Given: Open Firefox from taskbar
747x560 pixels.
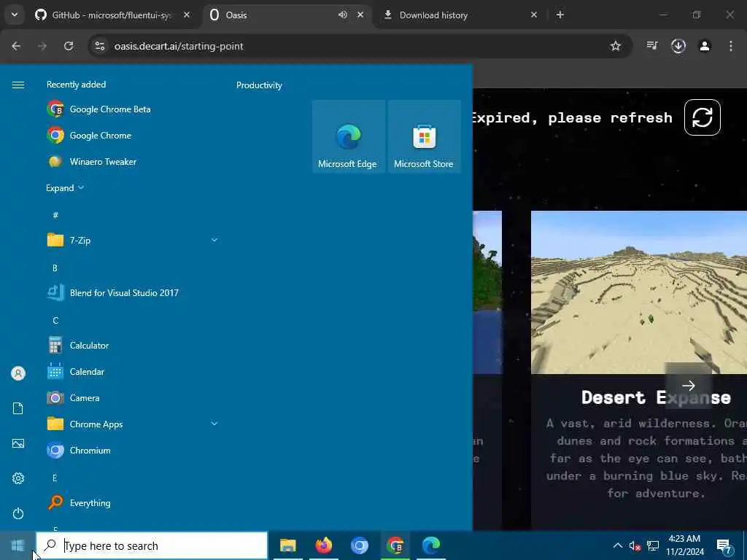Looking at the screenshot, I should click(x=323, y=545).
